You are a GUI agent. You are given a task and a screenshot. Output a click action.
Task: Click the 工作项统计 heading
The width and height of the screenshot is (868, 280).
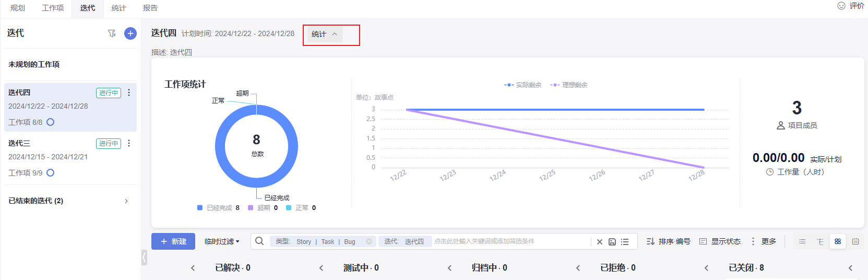185,84
